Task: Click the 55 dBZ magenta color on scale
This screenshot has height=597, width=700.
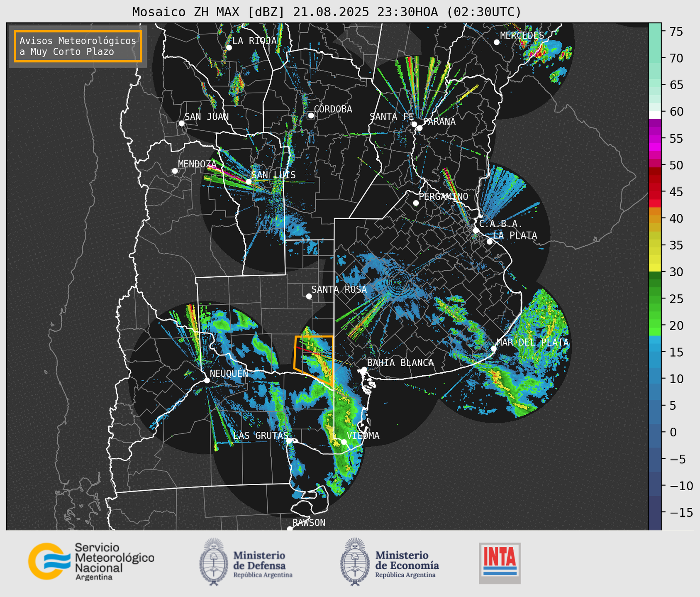Action: [655, 138]
